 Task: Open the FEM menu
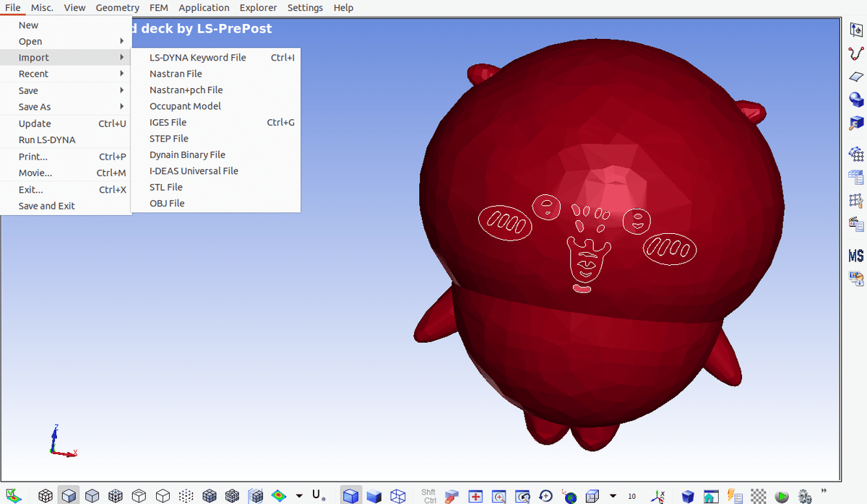[x=159, y=7]
